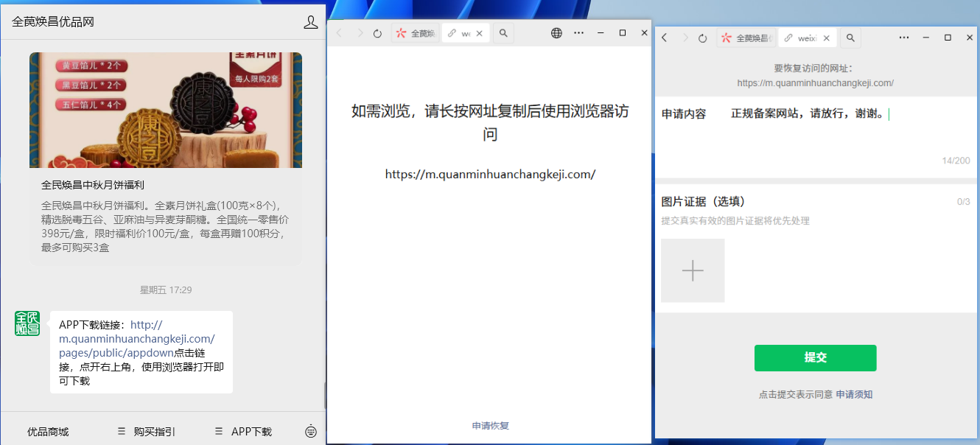
Task: Go back in middle browser window
Action: coord(340,33)
